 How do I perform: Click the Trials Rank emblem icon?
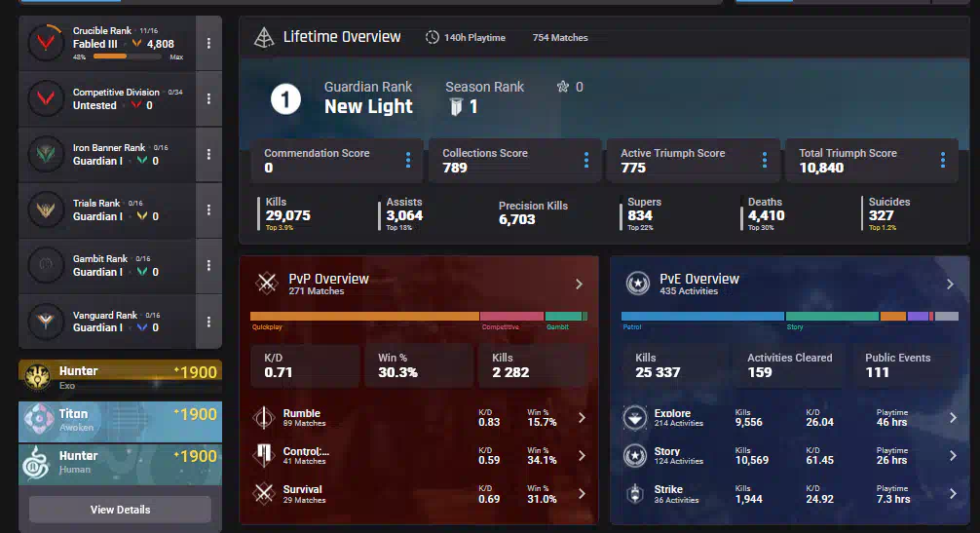pyautogui.click(x=45, y=209)
